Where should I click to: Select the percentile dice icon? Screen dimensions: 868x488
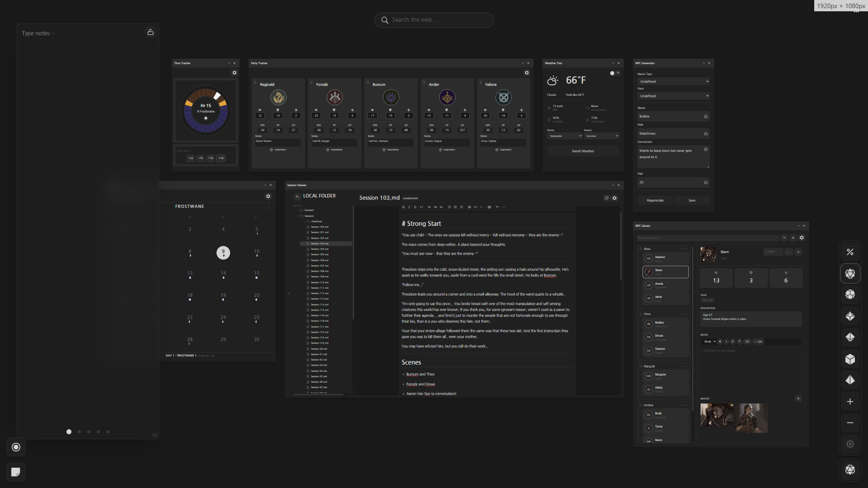[x=850, y=252]
